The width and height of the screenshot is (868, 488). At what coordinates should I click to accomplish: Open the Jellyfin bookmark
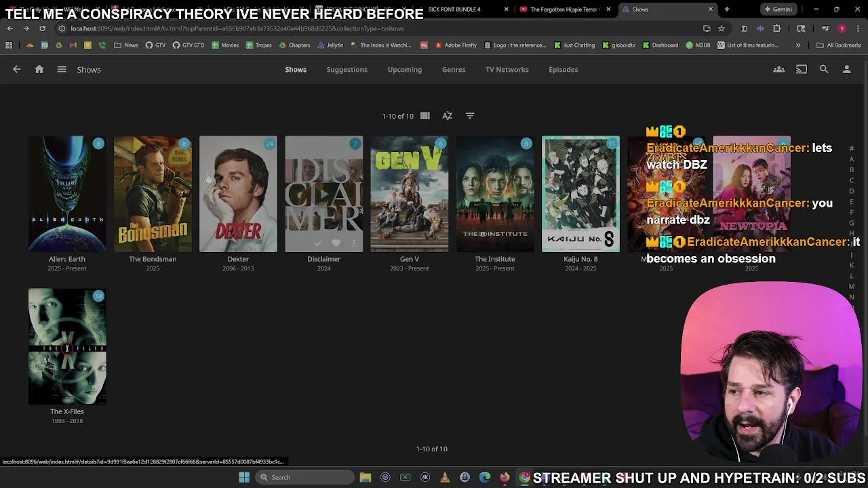331,45
